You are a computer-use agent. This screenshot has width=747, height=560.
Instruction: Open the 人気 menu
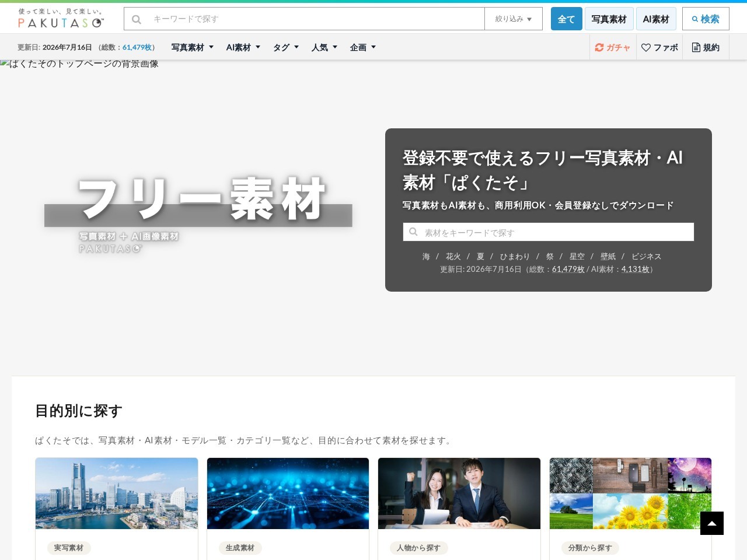click(324, 48)
